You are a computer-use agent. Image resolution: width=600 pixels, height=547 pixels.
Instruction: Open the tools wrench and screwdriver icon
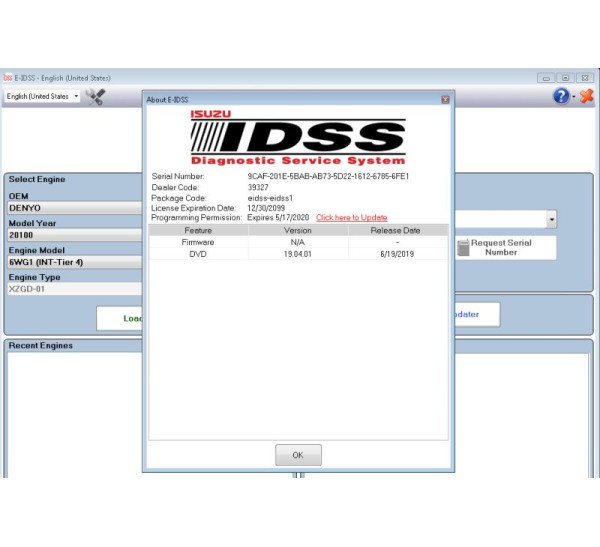pos(96,97)
